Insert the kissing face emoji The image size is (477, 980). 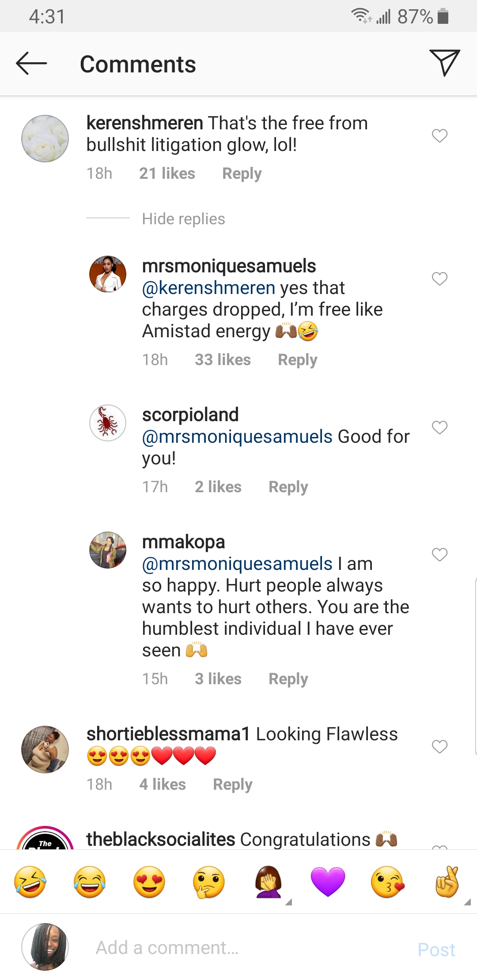pyautogui.click(x=387, y=882)
